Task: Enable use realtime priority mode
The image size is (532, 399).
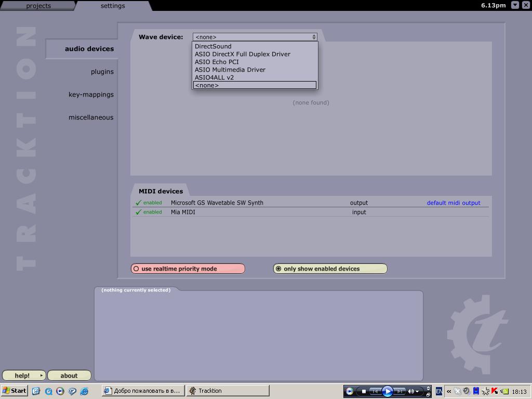Action: coord(188,269)
